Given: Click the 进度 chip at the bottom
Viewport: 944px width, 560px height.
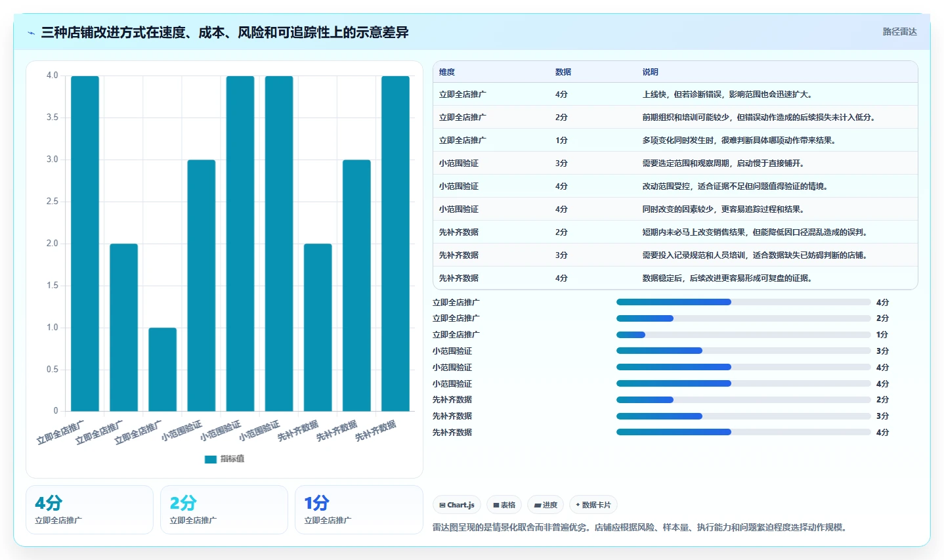Looking at the screenshot, I should click(x=546, y=505).
